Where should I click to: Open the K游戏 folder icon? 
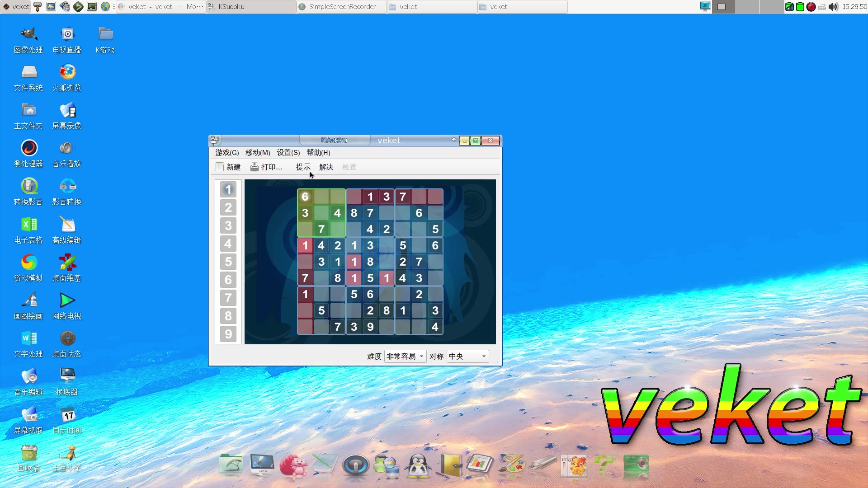pyautogui.click(x=105, y=34)
